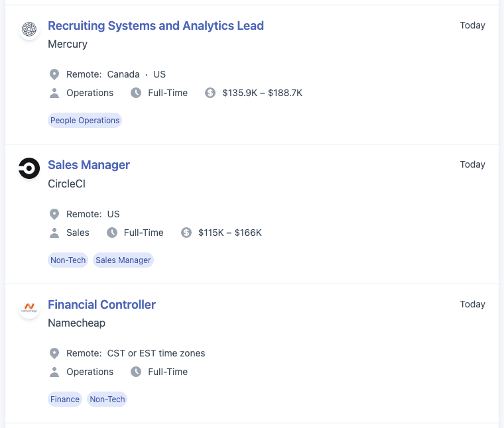The width and height of the screenshot is (504, 428).
Task: Select the Finance tag
Action: [65, 399]
